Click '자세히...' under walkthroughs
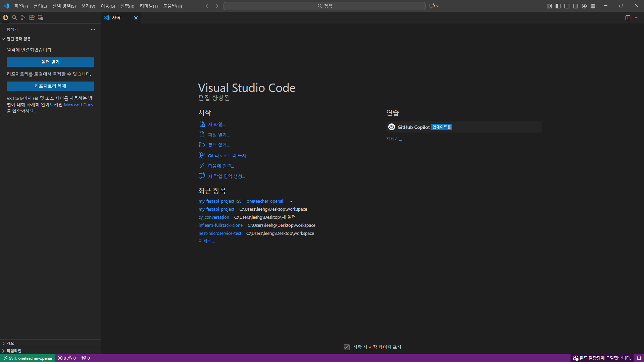The image size is (644, 362). [394, 139]
